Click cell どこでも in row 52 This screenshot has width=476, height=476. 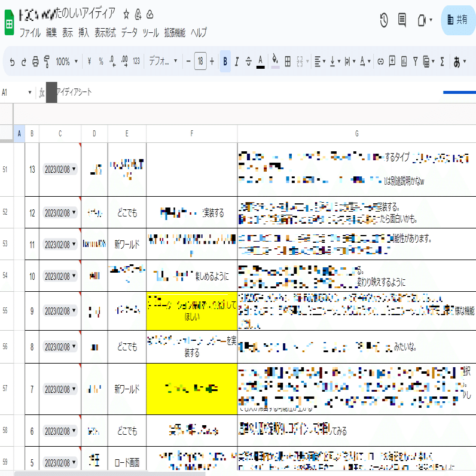point(127,213)
